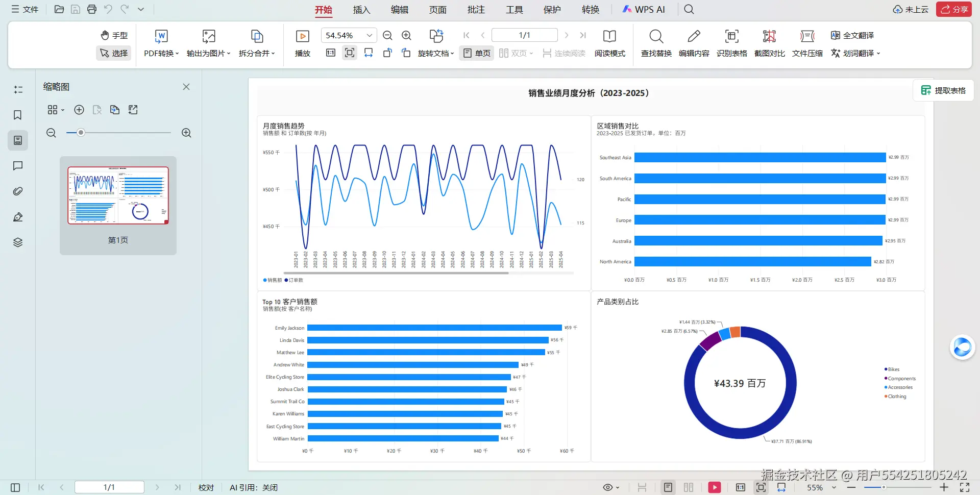Viewport: 980px width, 495px height.
Task: Enable the 手型 hand tool
Action: [114, 35]
